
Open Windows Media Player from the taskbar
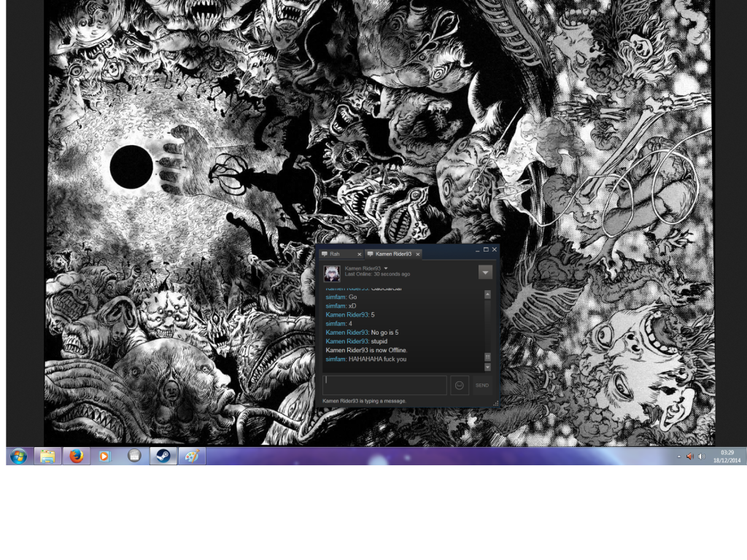coord(105,456)
